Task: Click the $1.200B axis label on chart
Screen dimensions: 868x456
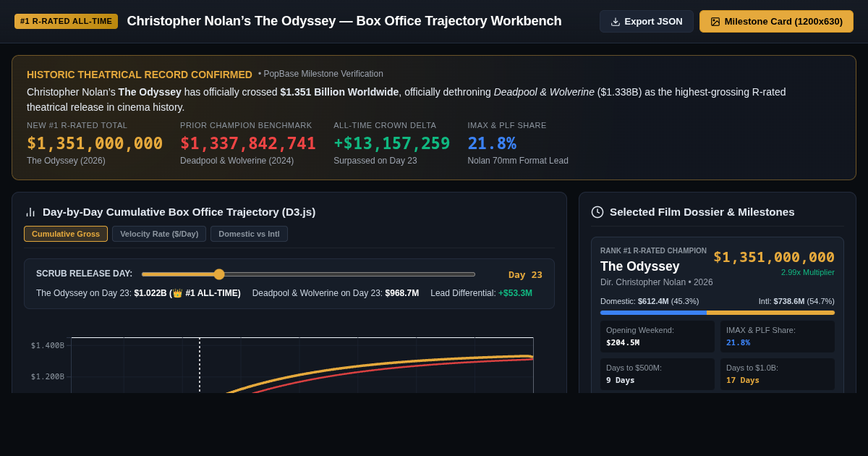Action: click(x=48, y=377)
